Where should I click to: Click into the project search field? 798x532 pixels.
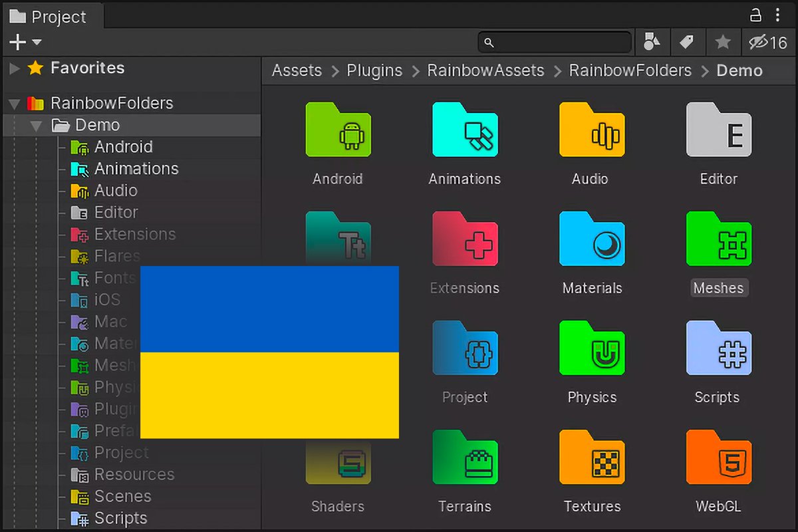(555, 43)
